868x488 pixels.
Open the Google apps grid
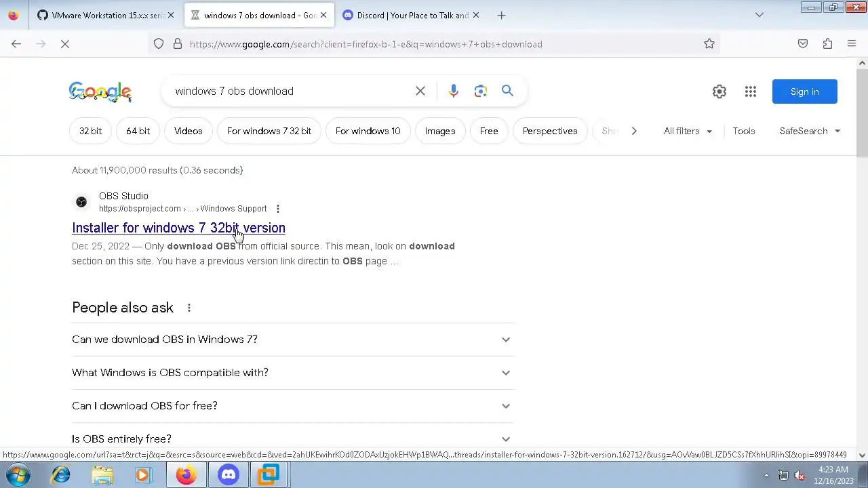[x=751, y=91]
